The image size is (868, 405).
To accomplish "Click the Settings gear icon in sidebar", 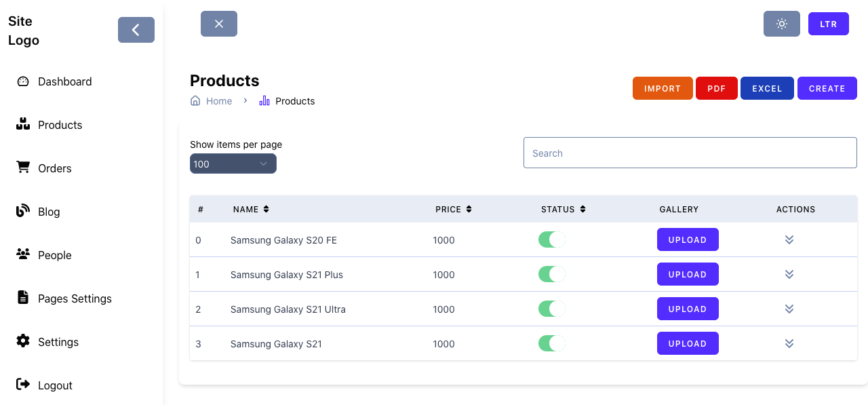I will (x=23, y=341).
